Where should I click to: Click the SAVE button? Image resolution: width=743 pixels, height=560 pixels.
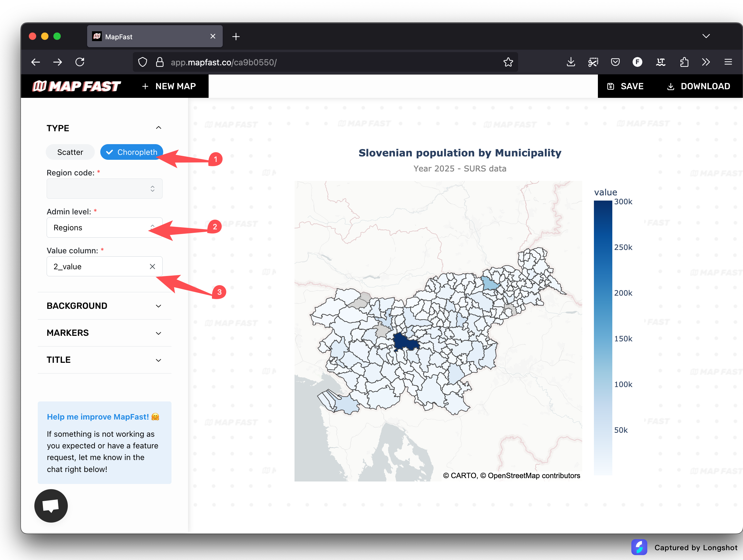(x=625, y=86)
